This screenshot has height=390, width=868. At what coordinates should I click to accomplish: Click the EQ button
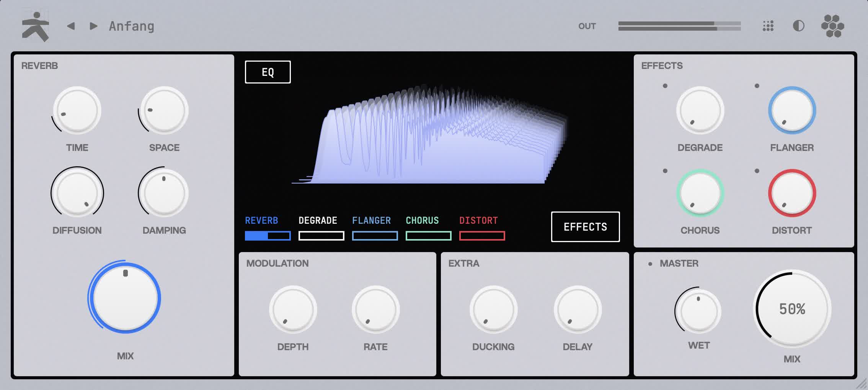point(268,72)
